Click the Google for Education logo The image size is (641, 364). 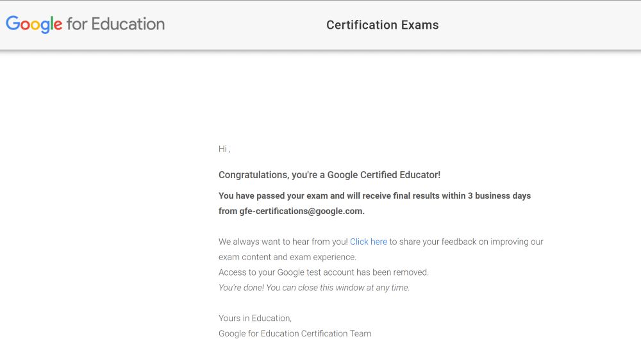coord(85,24)
